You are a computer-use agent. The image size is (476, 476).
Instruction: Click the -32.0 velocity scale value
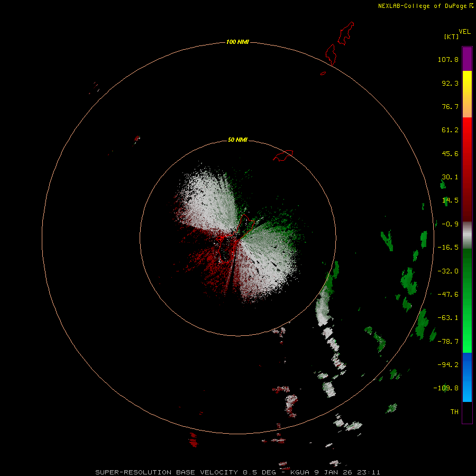(x=448, y=271)
